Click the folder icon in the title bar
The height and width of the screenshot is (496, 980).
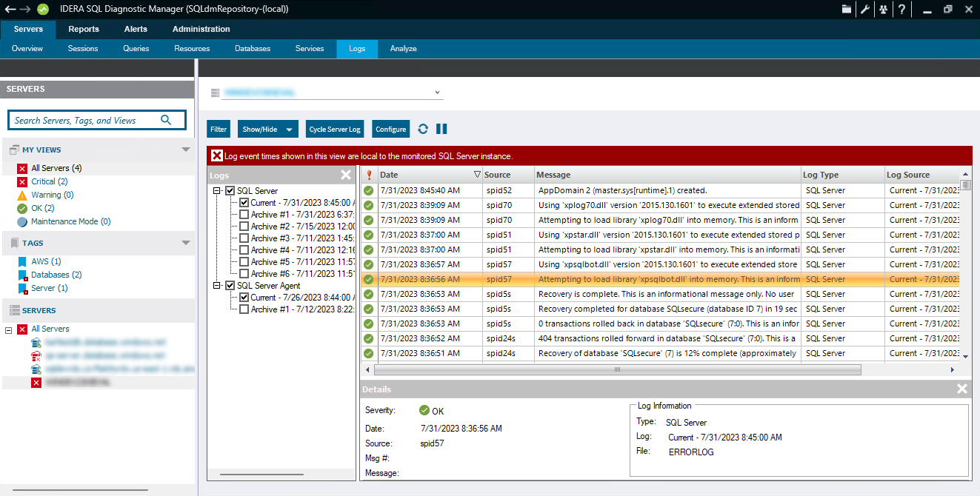point(847,10)
